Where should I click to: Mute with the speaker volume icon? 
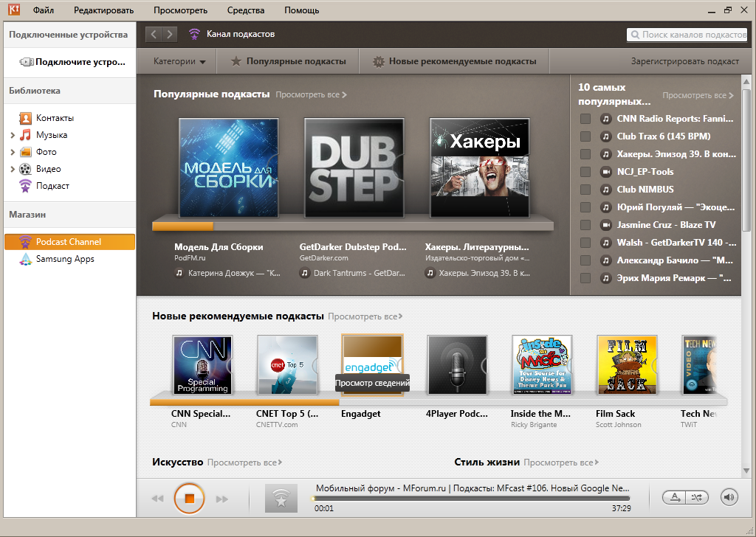729,497
